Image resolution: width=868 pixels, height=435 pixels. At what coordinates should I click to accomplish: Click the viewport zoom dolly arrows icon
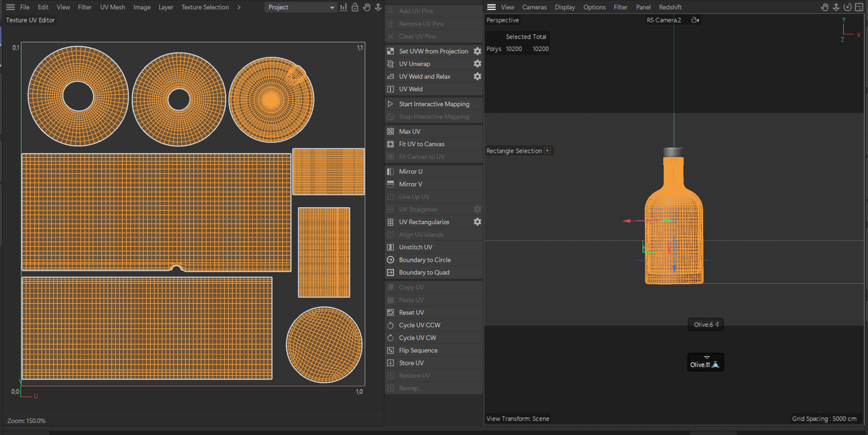(x=836, y=7)
